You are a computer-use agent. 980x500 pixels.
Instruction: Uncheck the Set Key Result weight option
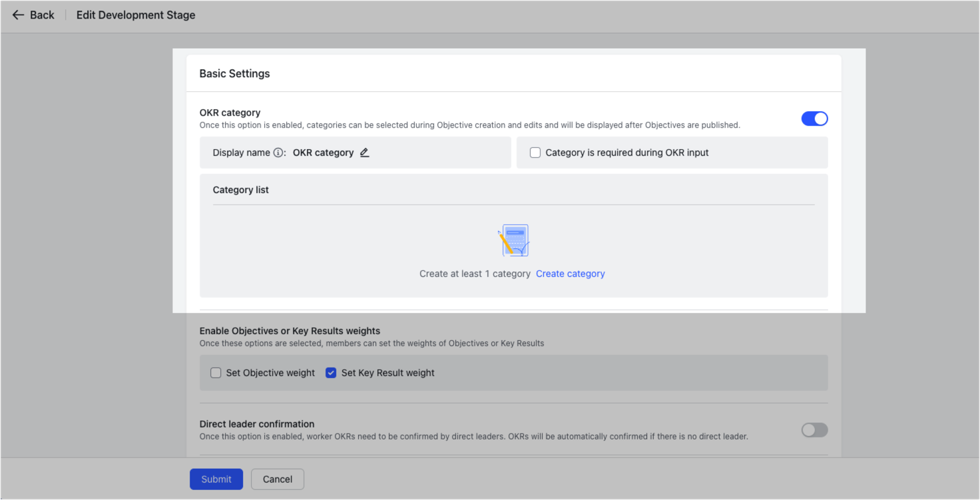pos(331,373)
